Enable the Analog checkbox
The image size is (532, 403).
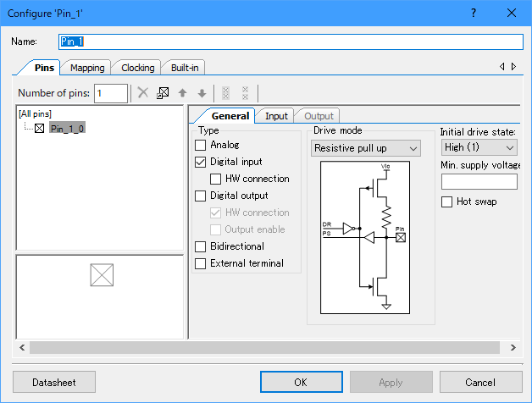(201, 145)
